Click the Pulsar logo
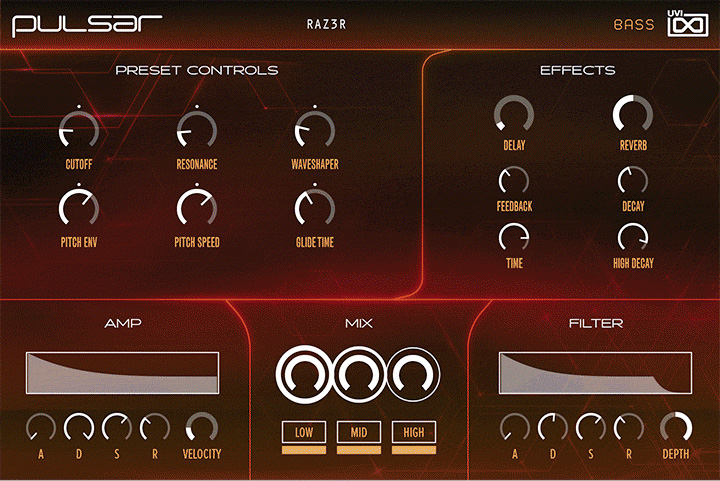720x481 pixels. click(x=87, y=25)
